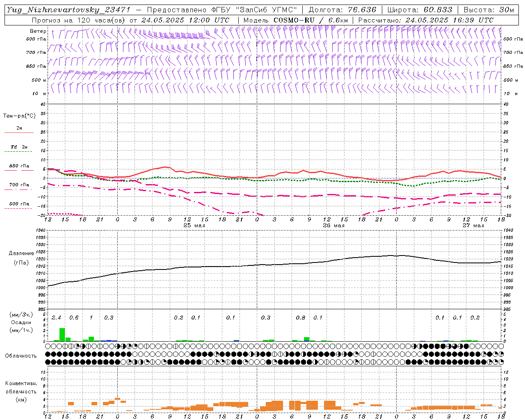The height and width of the screenshot is (420, 525).
Task: Click the Ветер wind panel label
Action: (x=38, y=31)
